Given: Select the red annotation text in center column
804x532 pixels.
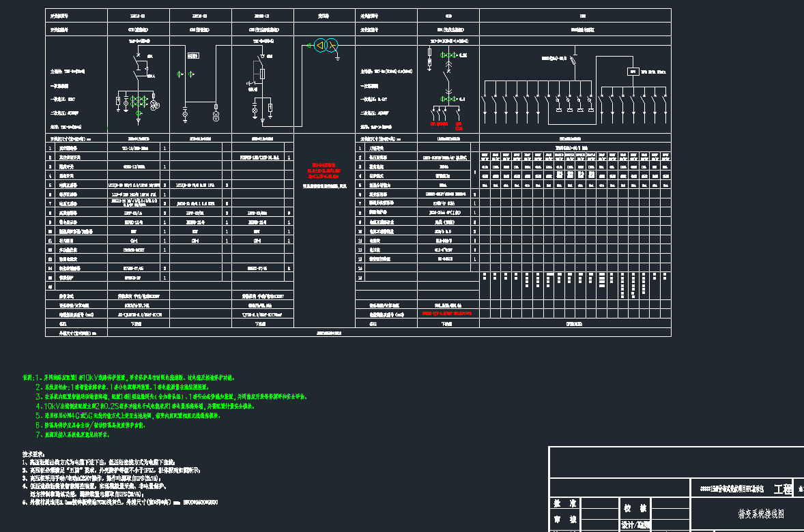Looking at the screenshot, I should click(325, 171).
